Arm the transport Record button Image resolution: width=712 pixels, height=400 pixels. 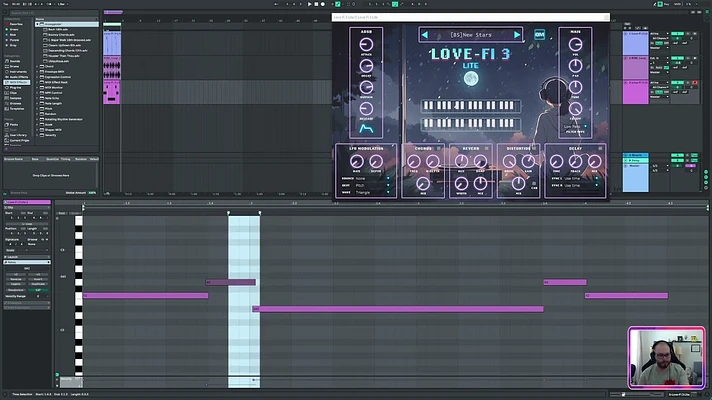pyautogui.click(x=323, y=4)
